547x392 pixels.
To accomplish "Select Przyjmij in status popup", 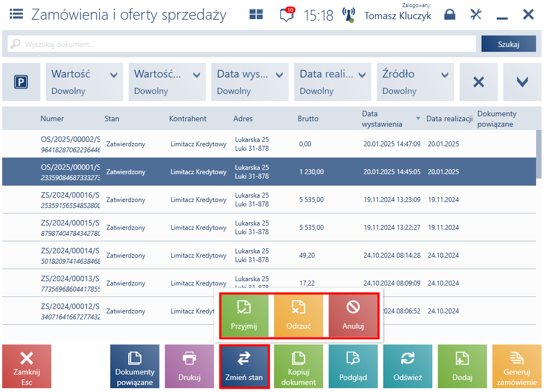I will coord(244,316).
